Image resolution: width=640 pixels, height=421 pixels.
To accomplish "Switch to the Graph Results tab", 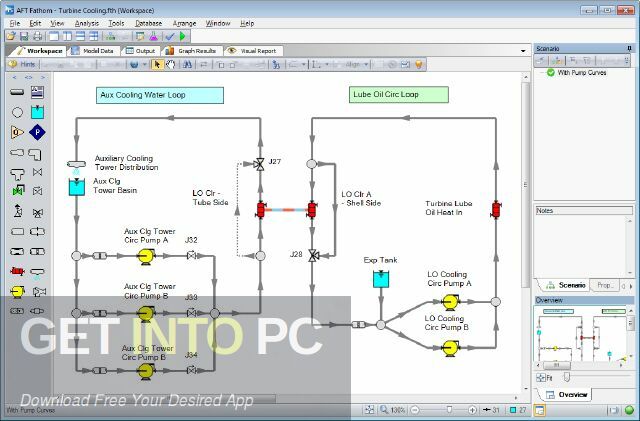I will point(191,51).
